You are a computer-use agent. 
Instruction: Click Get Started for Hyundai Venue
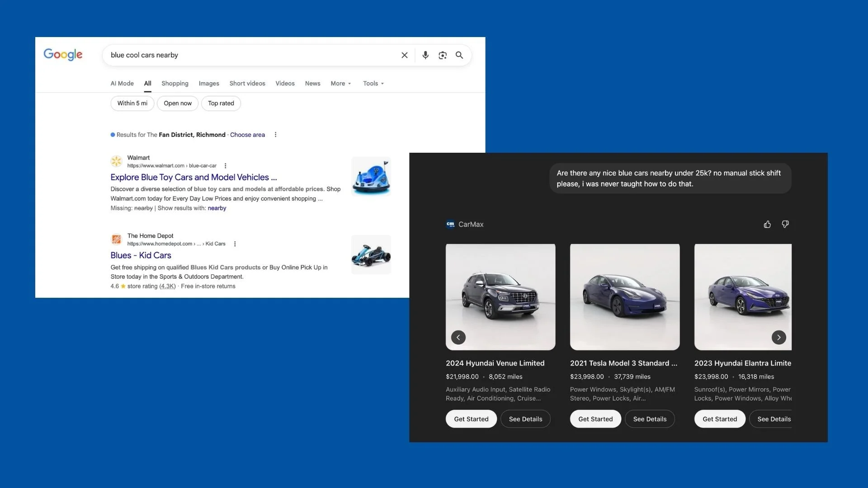point(471,419)
